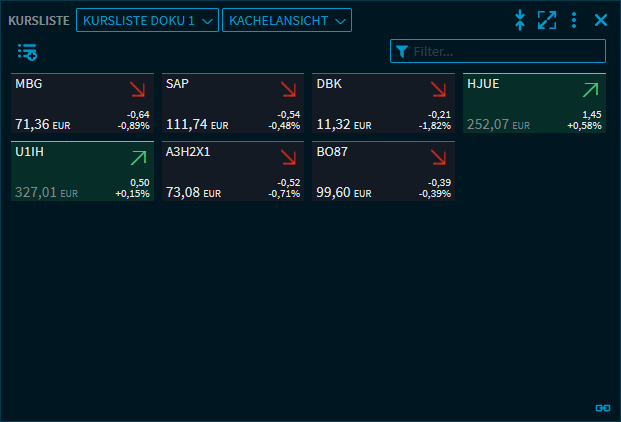Click the filter funnel icon

[402, 52]
